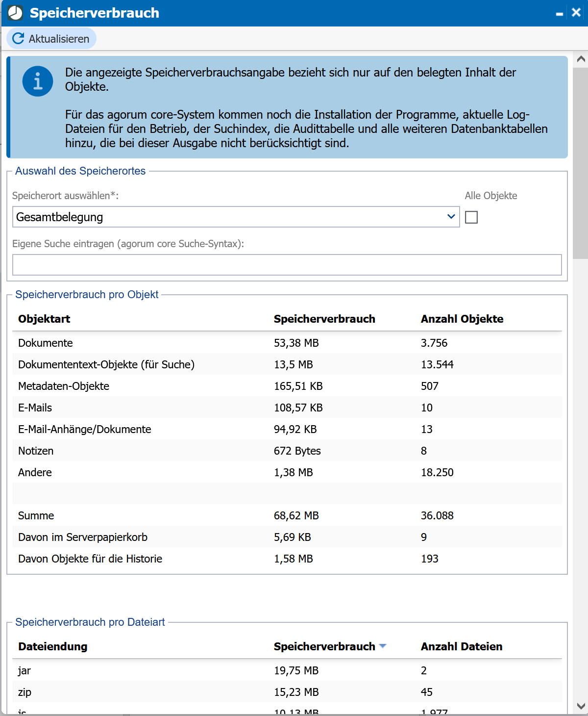The height and width of the screenshot is (716, 588).
Task: Enable the Alle Objekte checkbox
Action: point(471,217)
